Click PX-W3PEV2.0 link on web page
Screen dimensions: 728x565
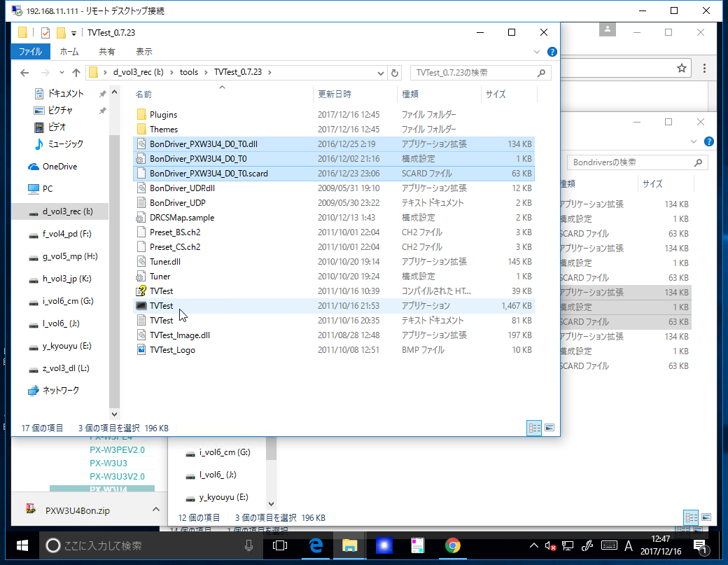[x=117, y=450]
